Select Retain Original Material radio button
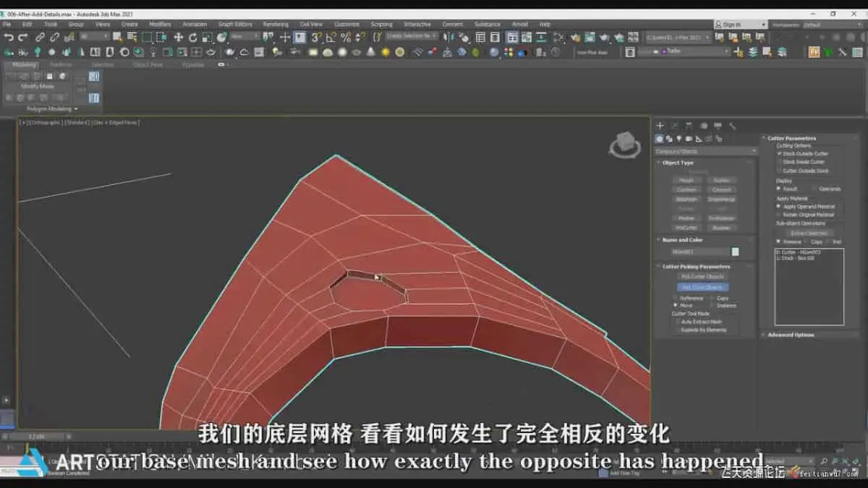 tap(805, 215)
